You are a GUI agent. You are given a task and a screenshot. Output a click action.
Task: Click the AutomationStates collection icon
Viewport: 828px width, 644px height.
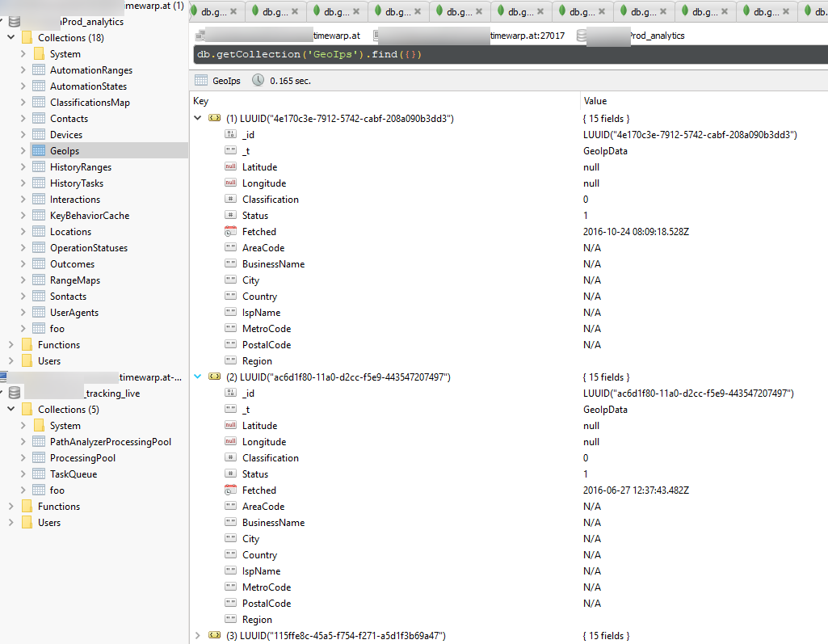coord(39,86)
